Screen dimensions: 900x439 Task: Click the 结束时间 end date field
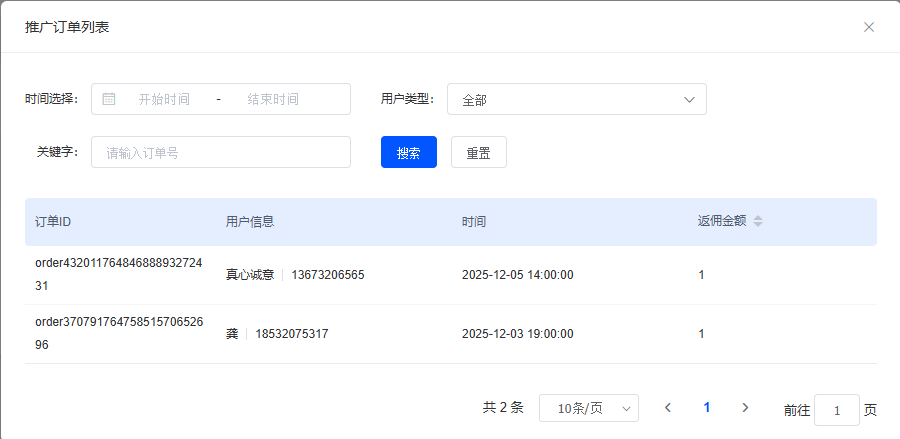(273, 99)
